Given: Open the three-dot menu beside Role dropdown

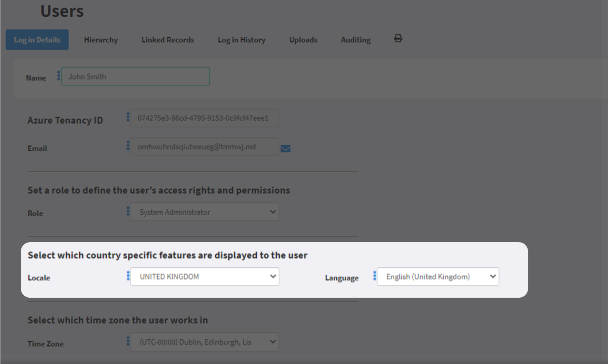Looking at the screenshot, I should (x=128, y=211).
